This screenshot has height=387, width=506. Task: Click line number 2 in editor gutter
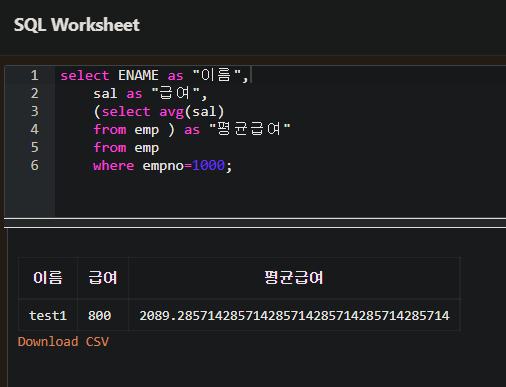(35, 93)
